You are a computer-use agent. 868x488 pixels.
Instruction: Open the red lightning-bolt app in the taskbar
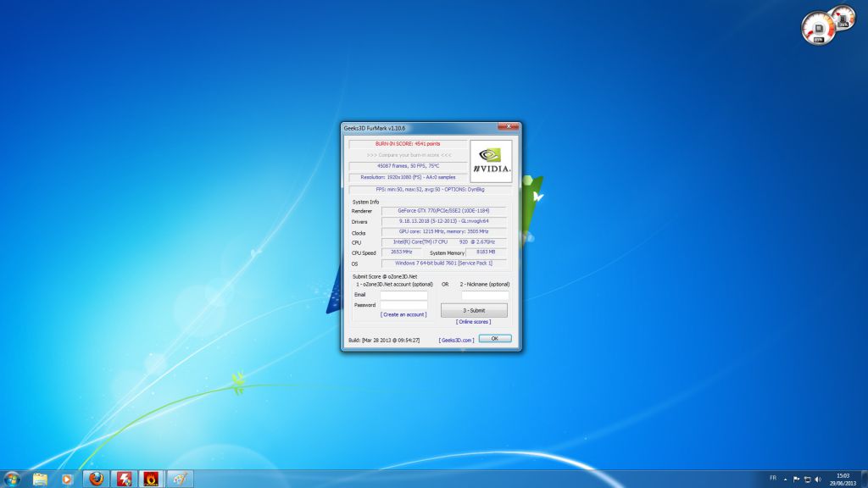(x=124, y=479)
